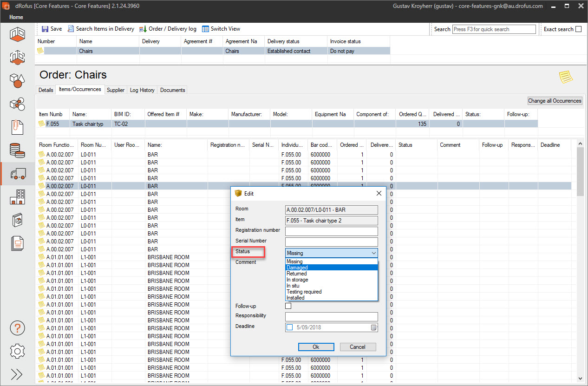
Task: Enable the Follow-up checkbox in Edit dialog
Action: 288,306
